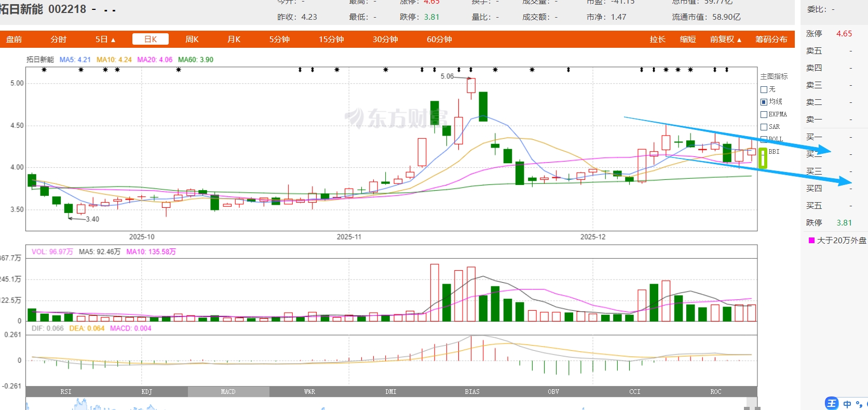Click the MA5: 4.21 legend value
This screenshot has width=868, height=410.
(75, 60)
